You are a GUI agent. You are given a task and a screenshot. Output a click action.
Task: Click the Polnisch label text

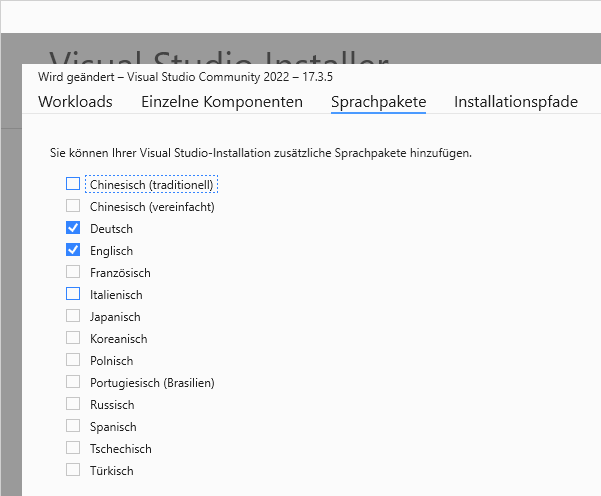click(x=111, y=361)
